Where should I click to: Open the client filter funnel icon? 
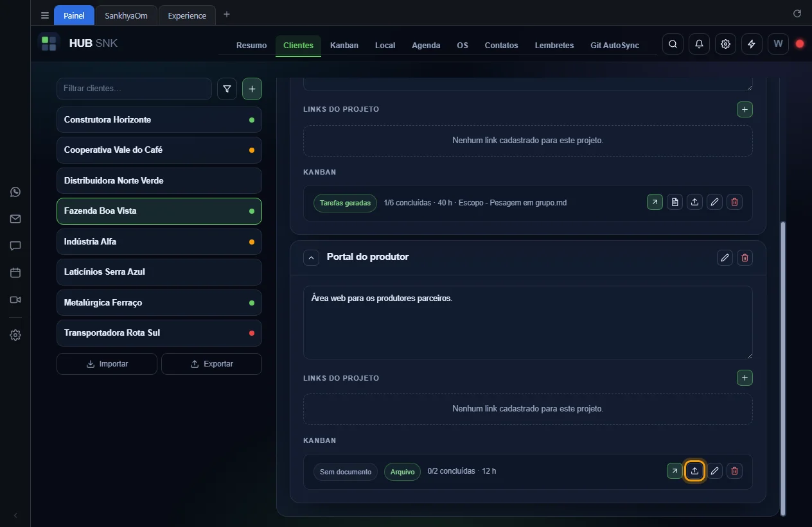coord(227,89)
